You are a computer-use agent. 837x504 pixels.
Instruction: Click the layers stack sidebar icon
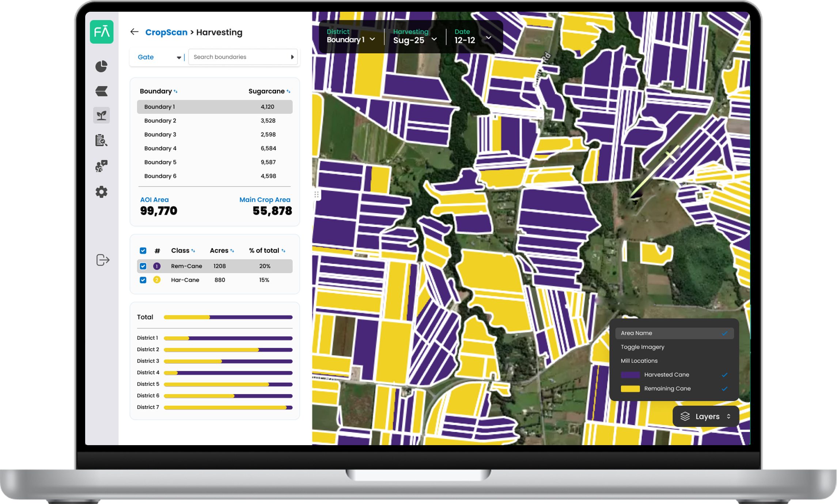point(101,91)
